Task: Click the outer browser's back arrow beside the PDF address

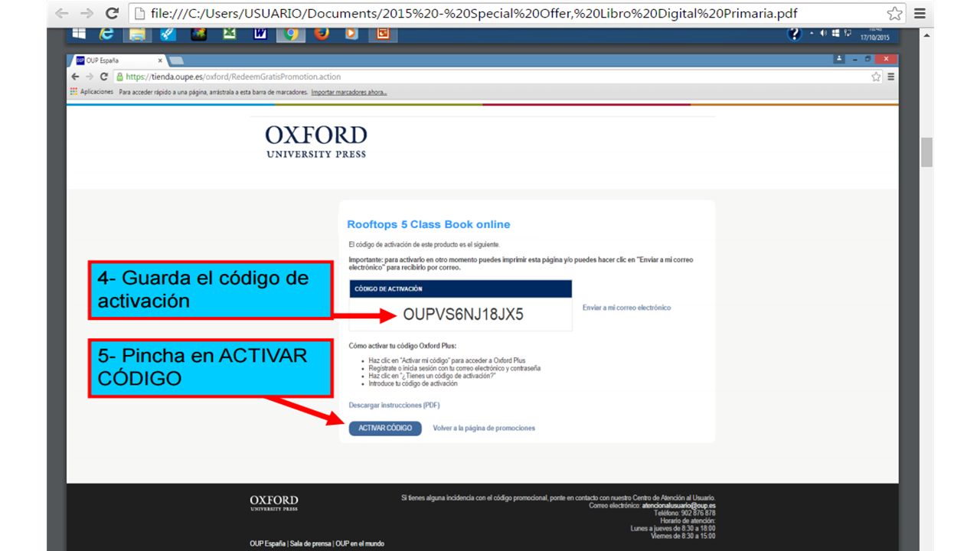Action: click(62, 14)
